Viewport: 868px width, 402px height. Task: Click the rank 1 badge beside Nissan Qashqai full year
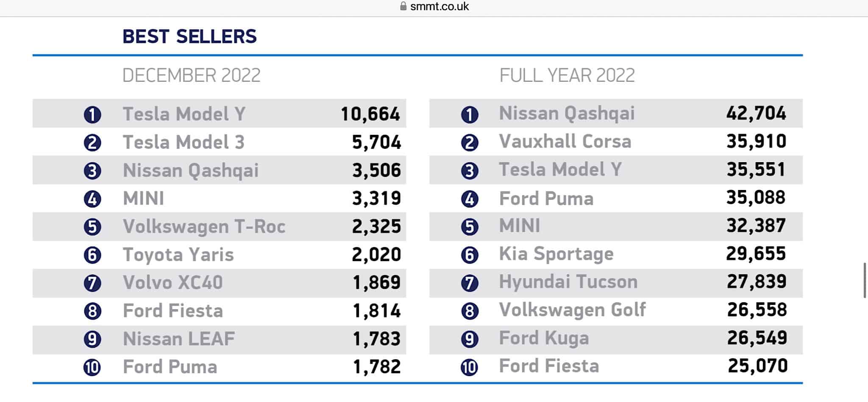(470, 113)
